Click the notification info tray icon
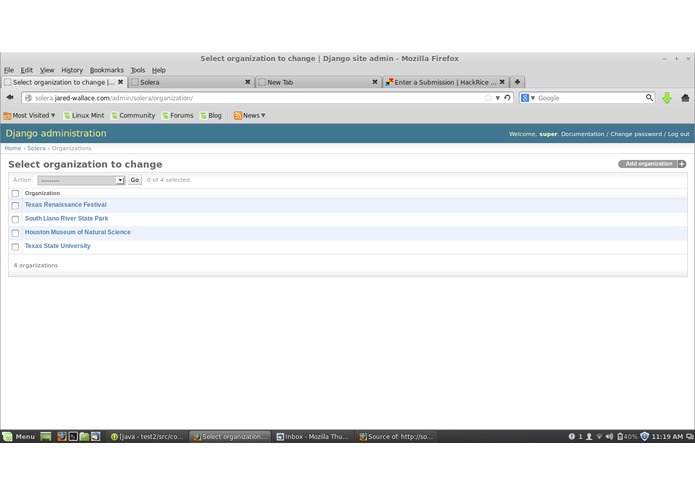Screen dimensions: 695x494 pyautogui.click(x=571, y=436)
